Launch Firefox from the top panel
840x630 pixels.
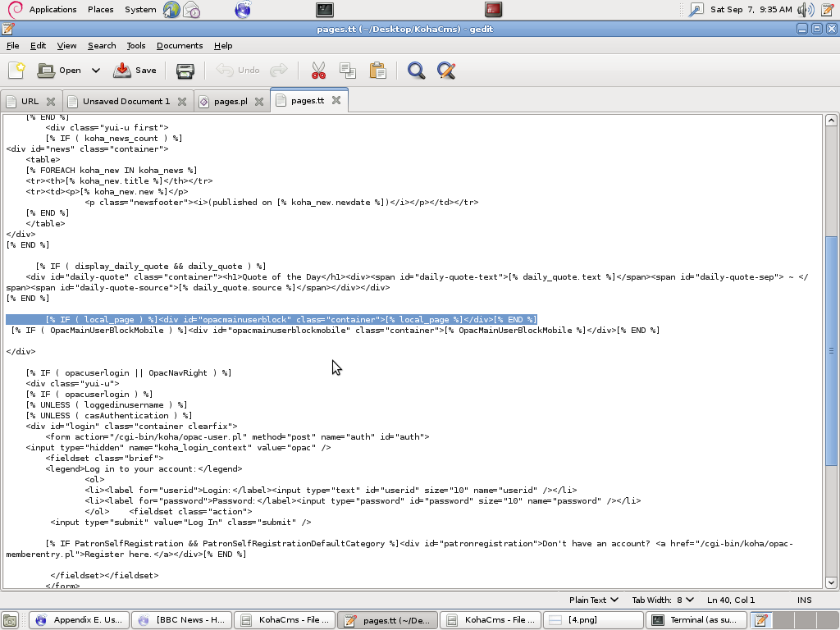point(240,10)
